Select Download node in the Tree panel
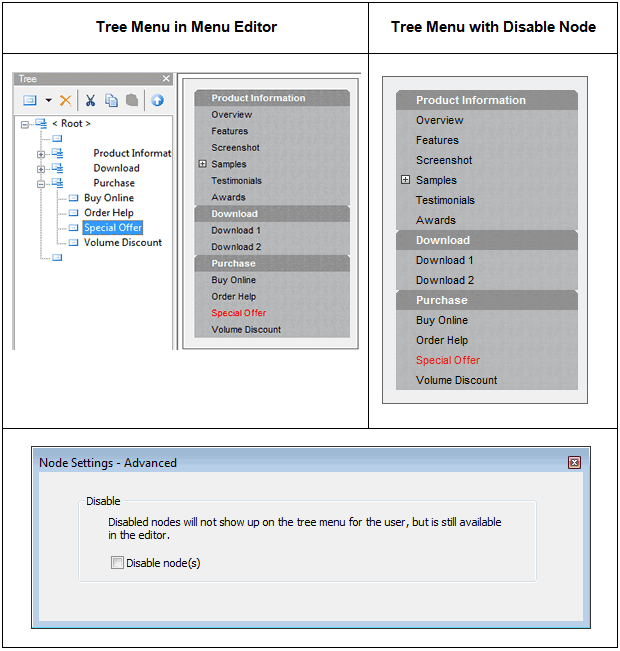 click(x=116, y=168)
